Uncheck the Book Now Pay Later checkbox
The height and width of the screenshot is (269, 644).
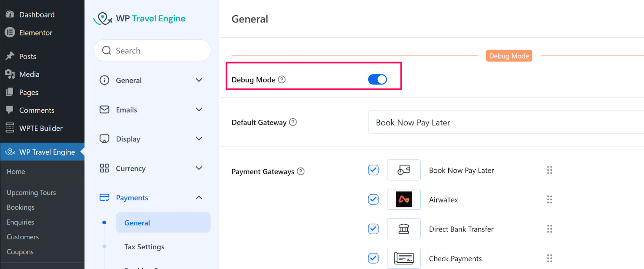(373, 170)
